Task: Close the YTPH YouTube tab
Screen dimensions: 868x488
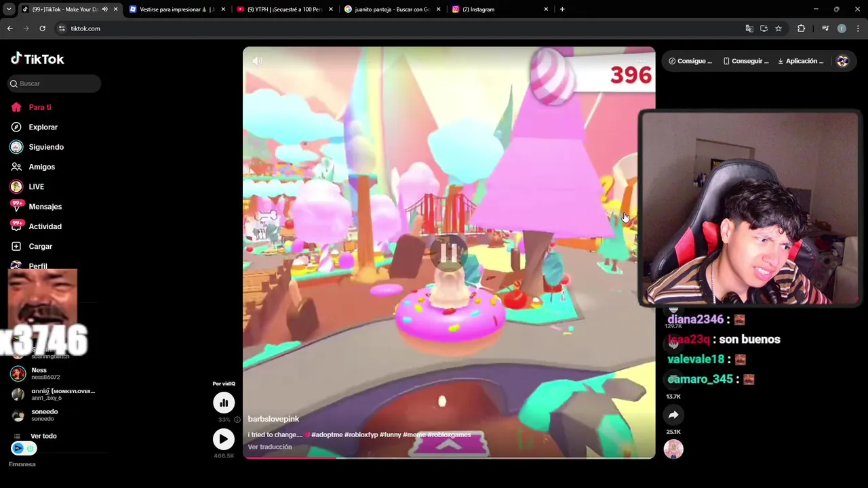Action: click(x=331, y=9)
